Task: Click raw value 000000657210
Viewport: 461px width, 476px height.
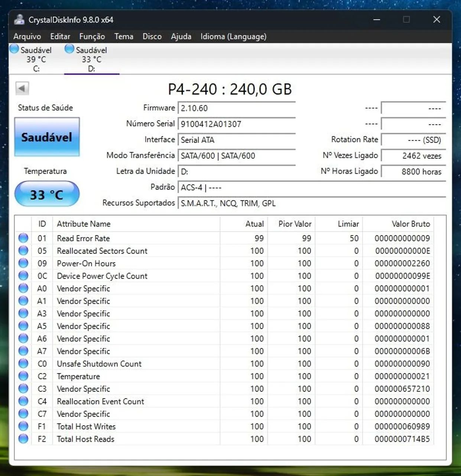Action: pos(402,389)
